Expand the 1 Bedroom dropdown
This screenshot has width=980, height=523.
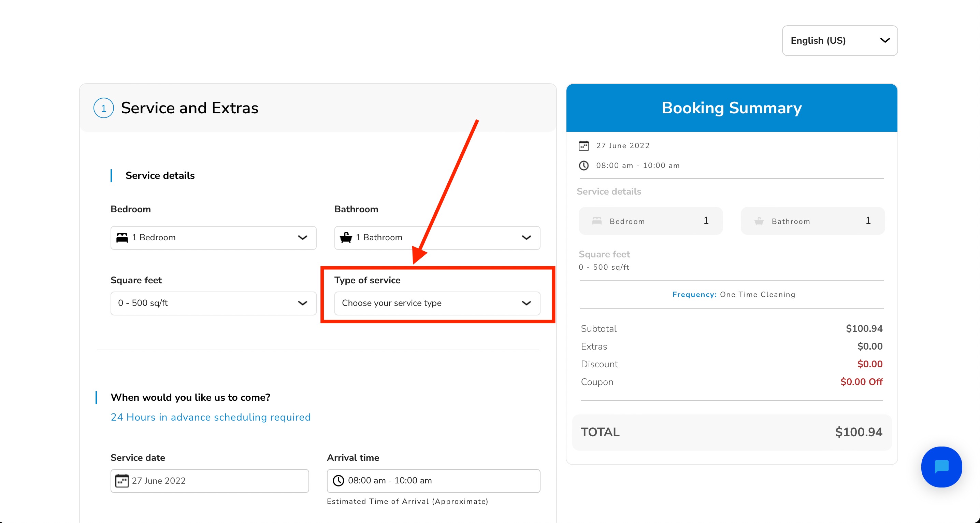213,238
